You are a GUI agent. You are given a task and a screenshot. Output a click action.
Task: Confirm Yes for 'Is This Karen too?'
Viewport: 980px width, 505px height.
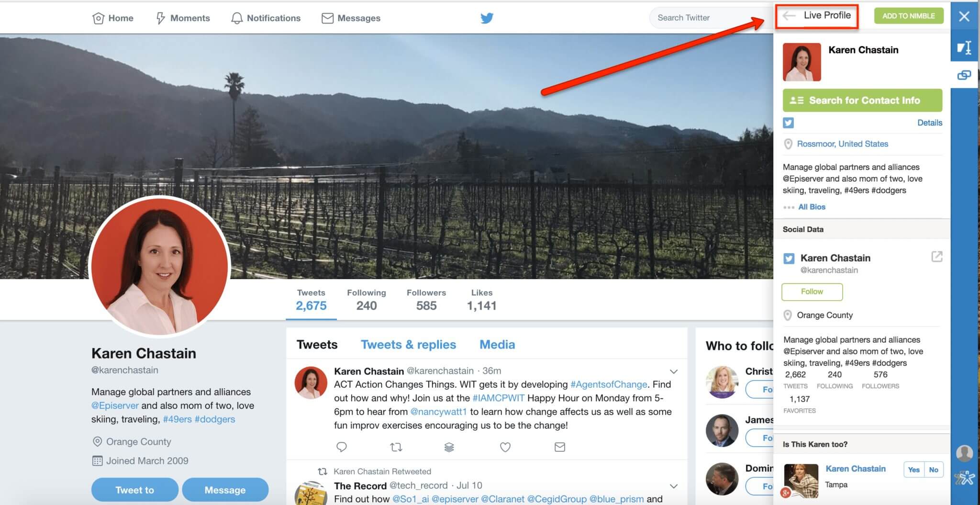click(913, 470)
